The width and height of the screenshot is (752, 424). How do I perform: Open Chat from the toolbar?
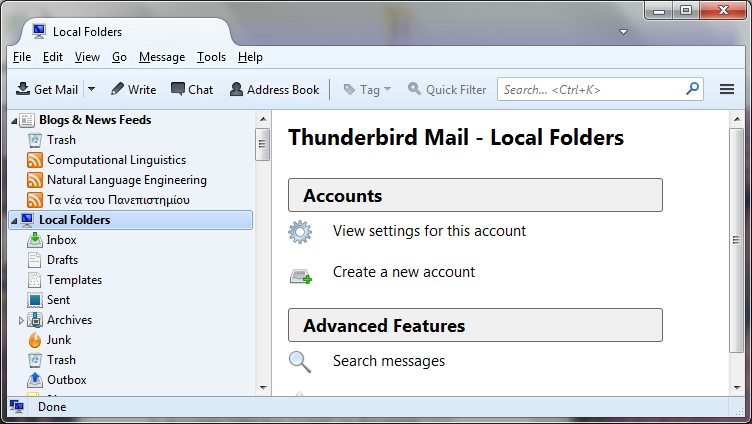tap(192, 90)
